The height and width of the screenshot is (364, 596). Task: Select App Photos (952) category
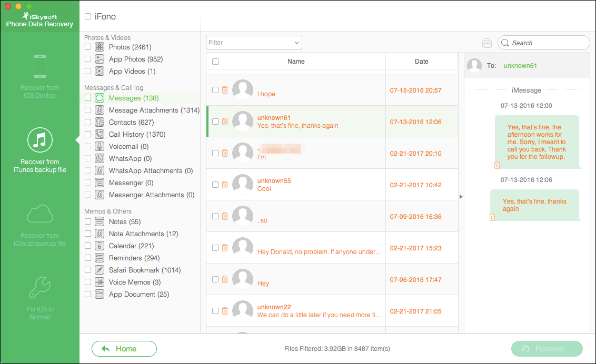point(136,59)
